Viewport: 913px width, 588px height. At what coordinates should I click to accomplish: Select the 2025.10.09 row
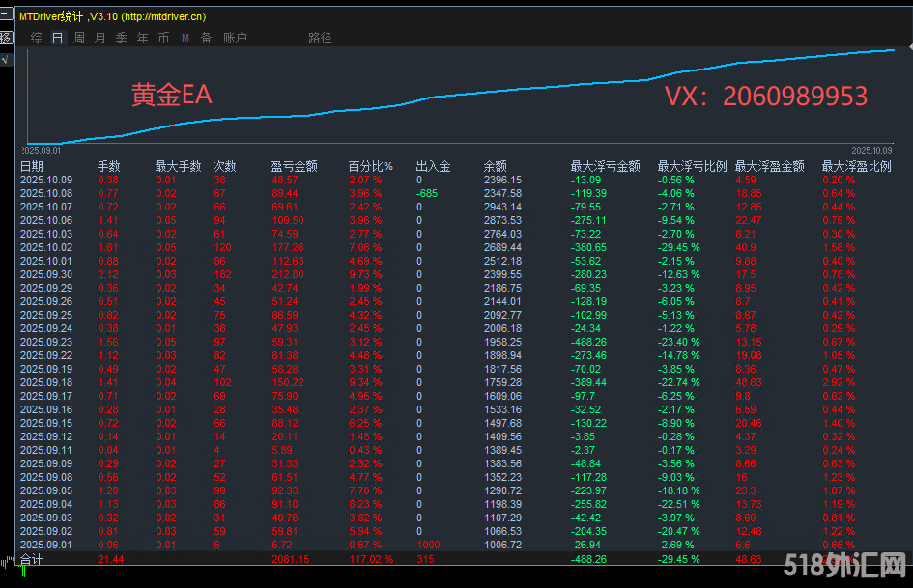tap(46, 180)
